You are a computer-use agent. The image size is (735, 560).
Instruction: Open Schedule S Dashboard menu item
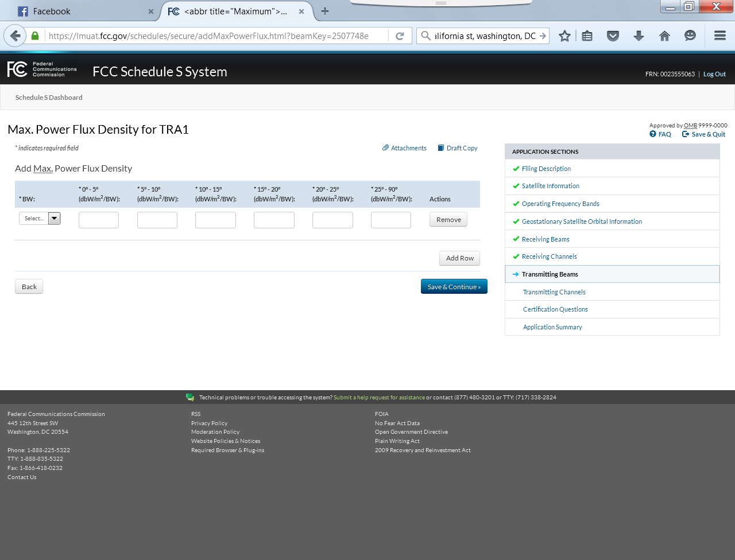coord(49,98)
